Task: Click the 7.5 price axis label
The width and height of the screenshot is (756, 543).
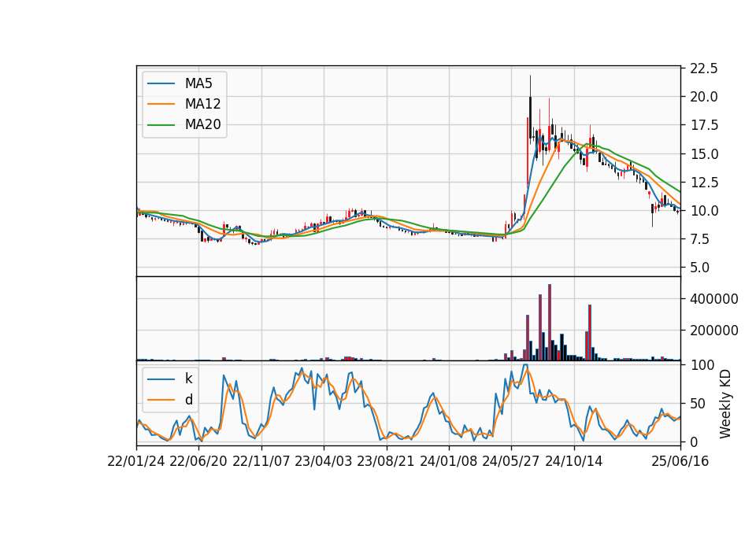Action: pos(699,239)
